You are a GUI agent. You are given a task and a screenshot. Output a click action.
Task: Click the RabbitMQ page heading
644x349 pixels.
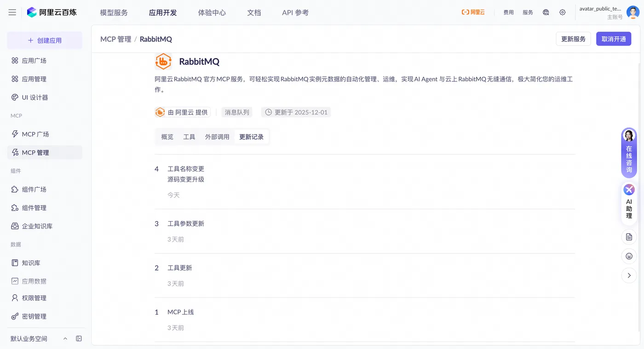199,62
